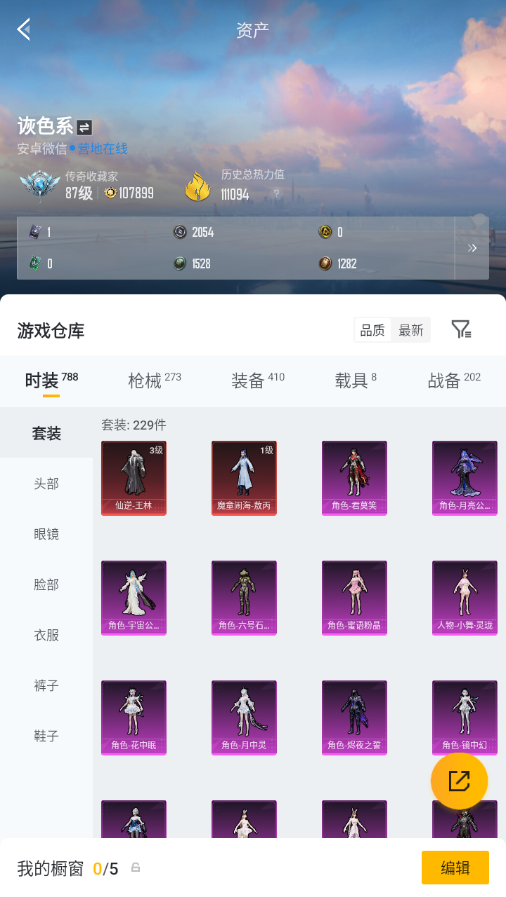506x897 pixels.
Task: Tap the 营地在线 status link
Action: [x=102, y=149]
